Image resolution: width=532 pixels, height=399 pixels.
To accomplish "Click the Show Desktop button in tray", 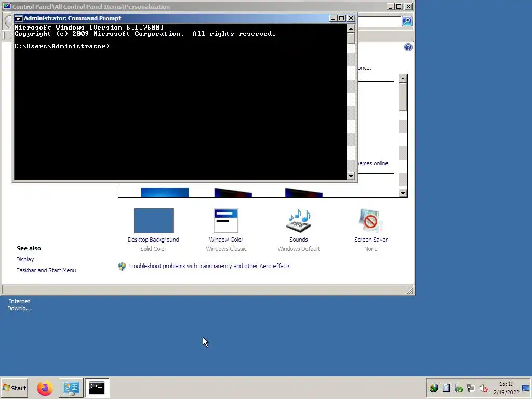I will tap(526, 388).
